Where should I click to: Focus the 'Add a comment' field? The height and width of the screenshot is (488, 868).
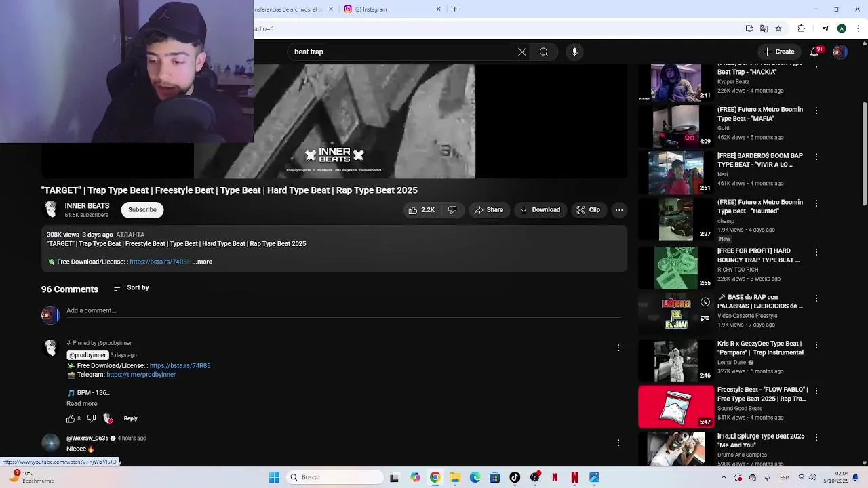(342, 311)
